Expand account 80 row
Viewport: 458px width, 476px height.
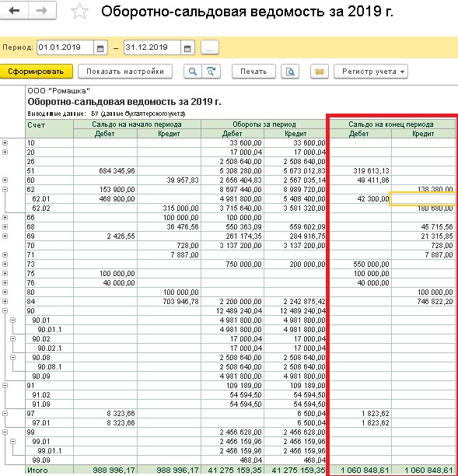[x=5, y=292]
